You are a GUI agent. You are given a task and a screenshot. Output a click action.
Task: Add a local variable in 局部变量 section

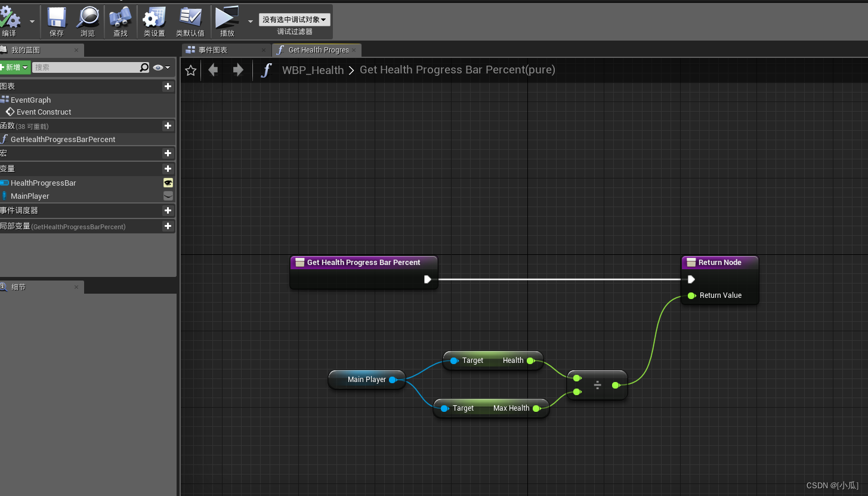[168, 226]
